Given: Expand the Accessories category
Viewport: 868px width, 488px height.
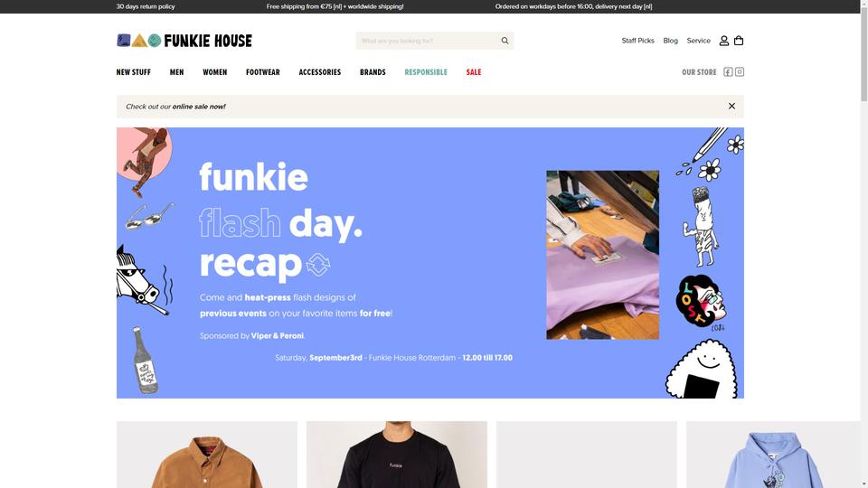Looking at the screenshot, I should click(x=320, y=72).
